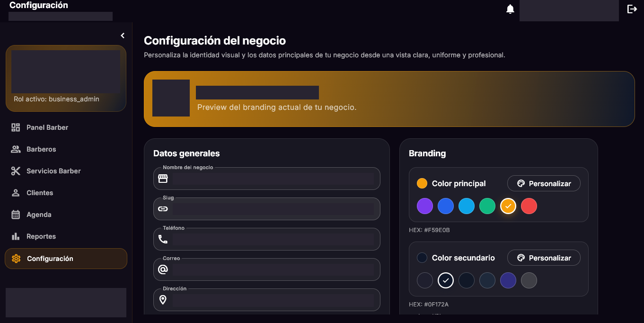Pick the third secondary color swatch
Screen dimensions: 644x323
[x=467, y=280]
